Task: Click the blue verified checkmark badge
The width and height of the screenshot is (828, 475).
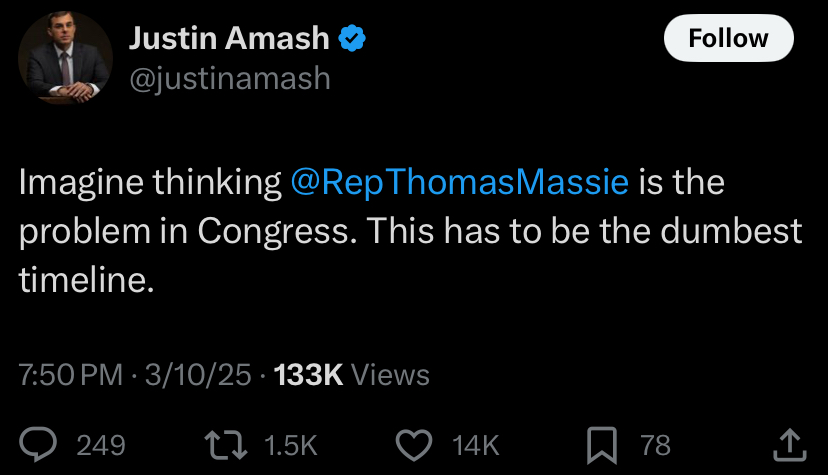Action: [352, 38]
